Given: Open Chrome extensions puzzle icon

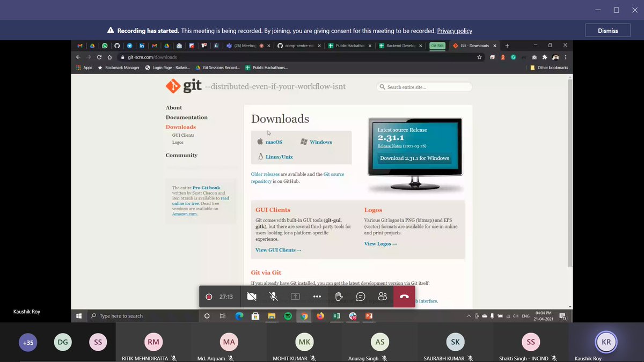Looking at the screenshot, I should point(545,57).
